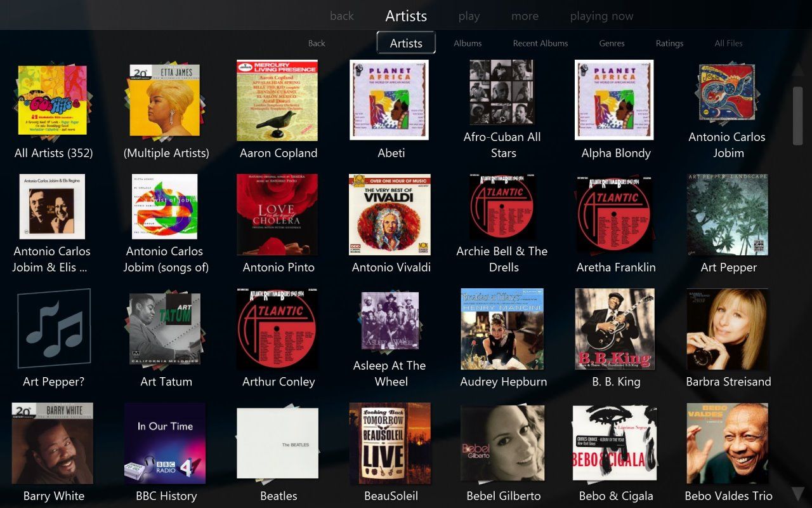This screenshot has width=812, height=508.
Task: Select Alpha Blondy album cover
Action: tap(614, 100)
